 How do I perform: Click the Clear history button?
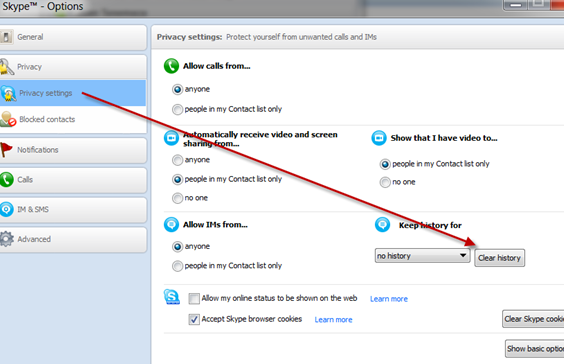coord(500,258)
